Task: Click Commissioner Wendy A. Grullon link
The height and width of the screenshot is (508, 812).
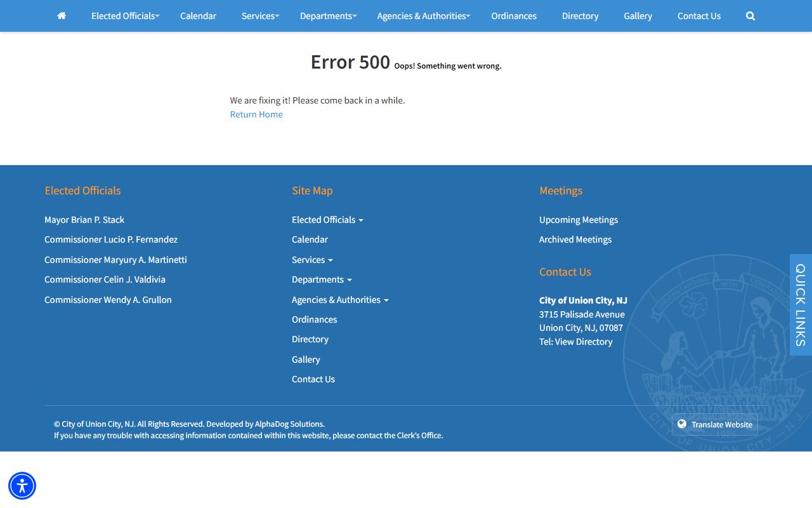Action: (x=108, y=300)
